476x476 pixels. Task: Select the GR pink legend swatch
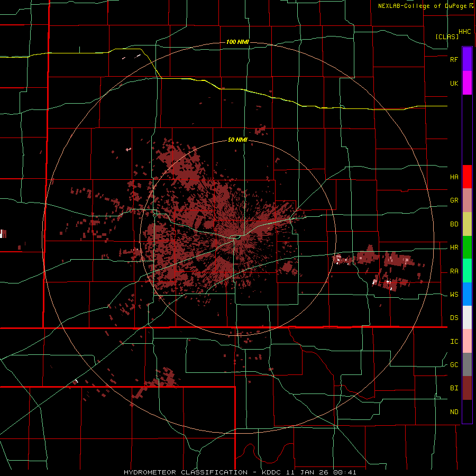coord(467,200)
